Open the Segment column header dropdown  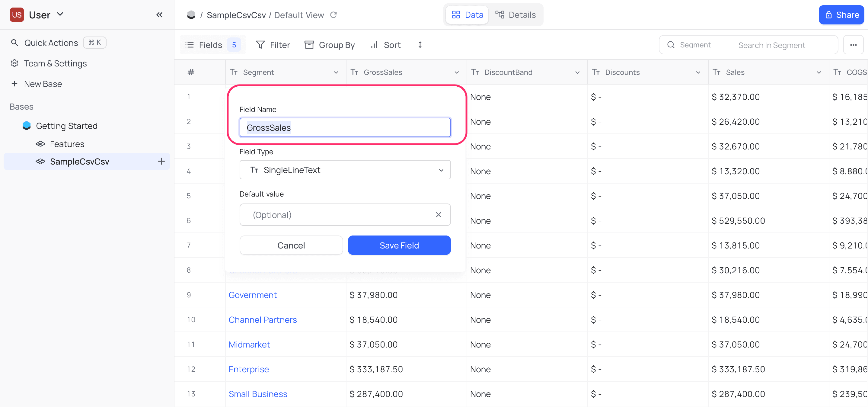click(x=336, y=72)
